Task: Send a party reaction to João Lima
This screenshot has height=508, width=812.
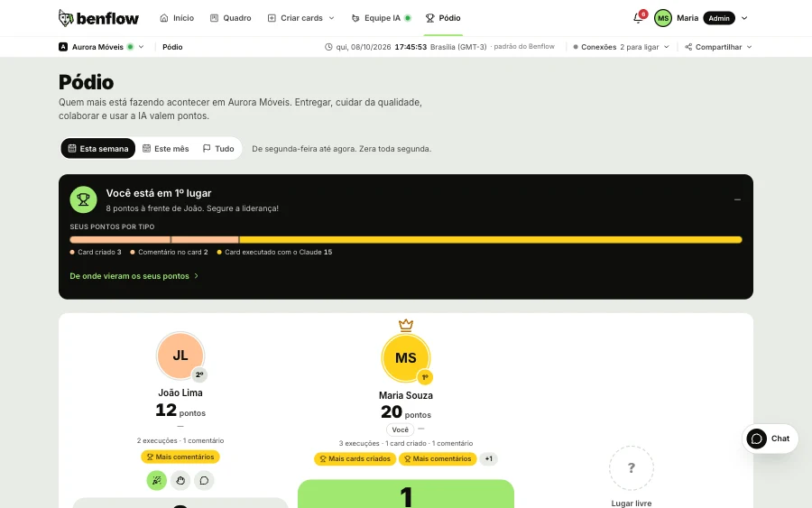Action: pos(156,481)
